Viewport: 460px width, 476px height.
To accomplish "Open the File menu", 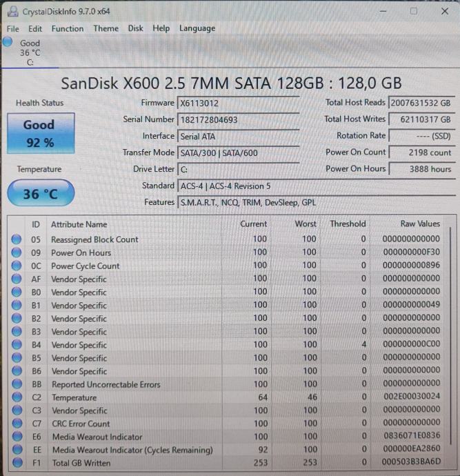I will pos(12,29).
